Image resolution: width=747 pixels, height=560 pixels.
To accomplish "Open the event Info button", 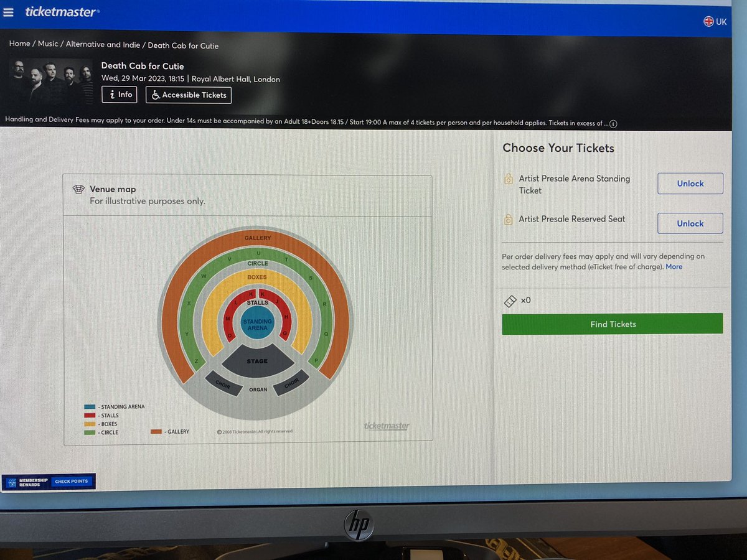I will click(120, 95).
